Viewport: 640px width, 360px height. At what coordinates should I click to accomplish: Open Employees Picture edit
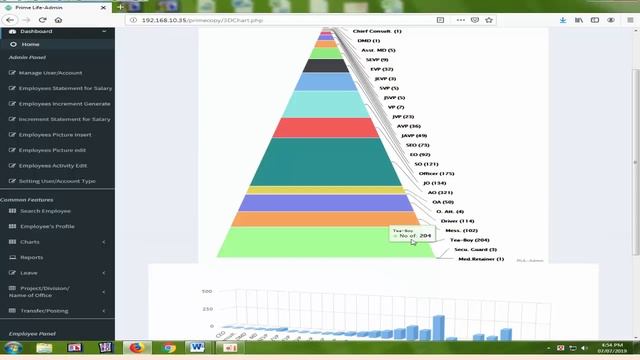point(52,150)
